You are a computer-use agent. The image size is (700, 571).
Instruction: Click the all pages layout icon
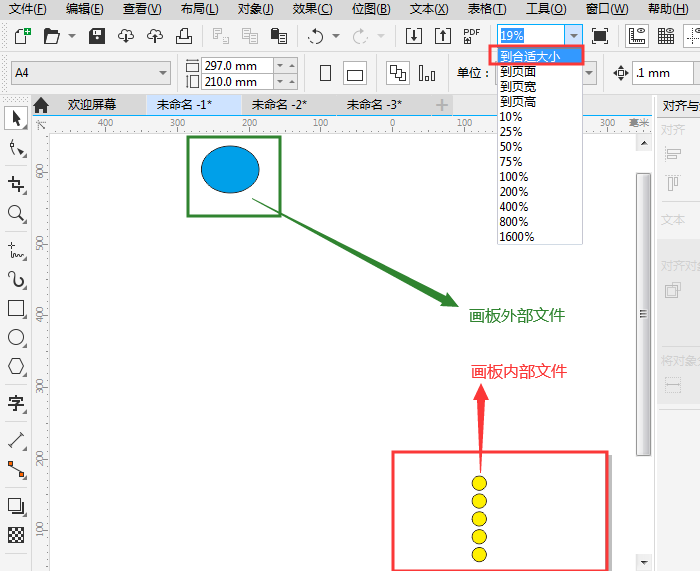(398, 73)
